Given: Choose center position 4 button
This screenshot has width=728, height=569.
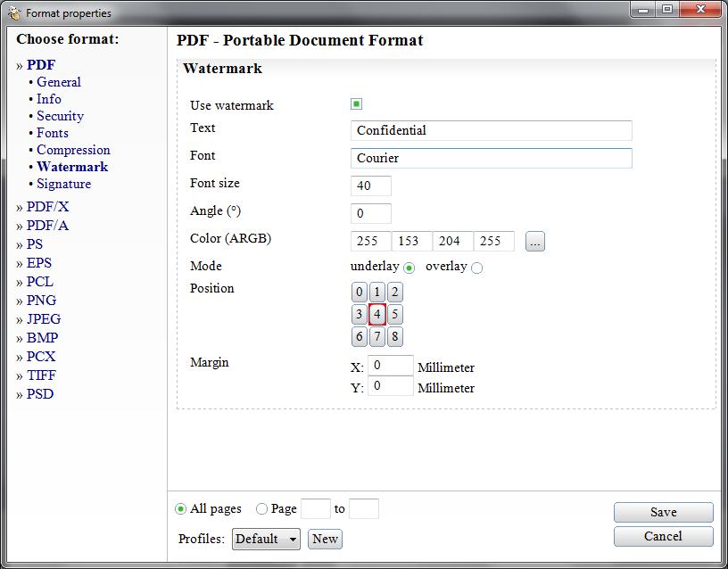Looking at the screenshot, I should [x=377, y=315].
